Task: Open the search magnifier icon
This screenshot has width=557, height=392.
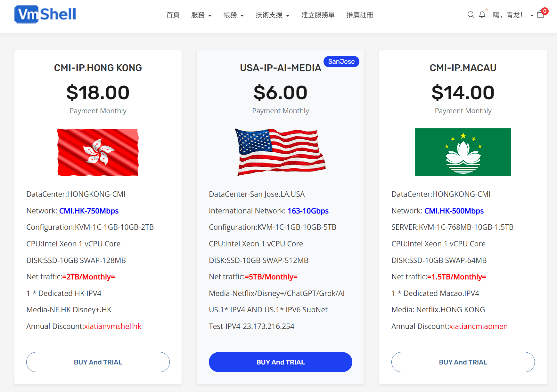Action: pos(471,15)
